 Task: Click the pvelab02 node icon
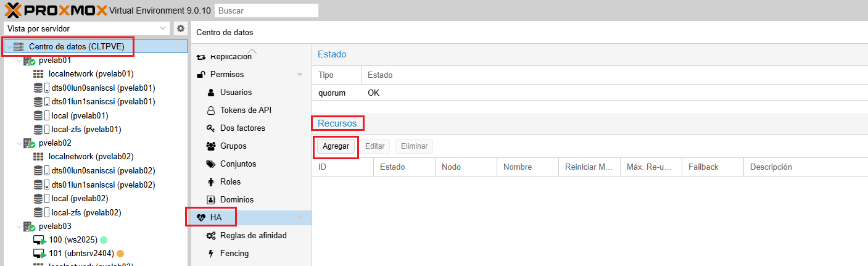29,143
